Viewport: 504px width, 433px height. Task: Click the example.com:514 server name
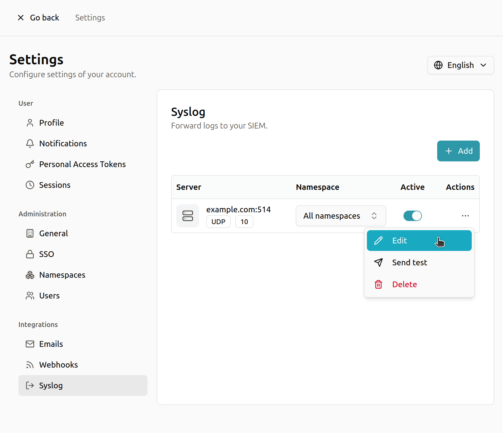click(238, 209)
